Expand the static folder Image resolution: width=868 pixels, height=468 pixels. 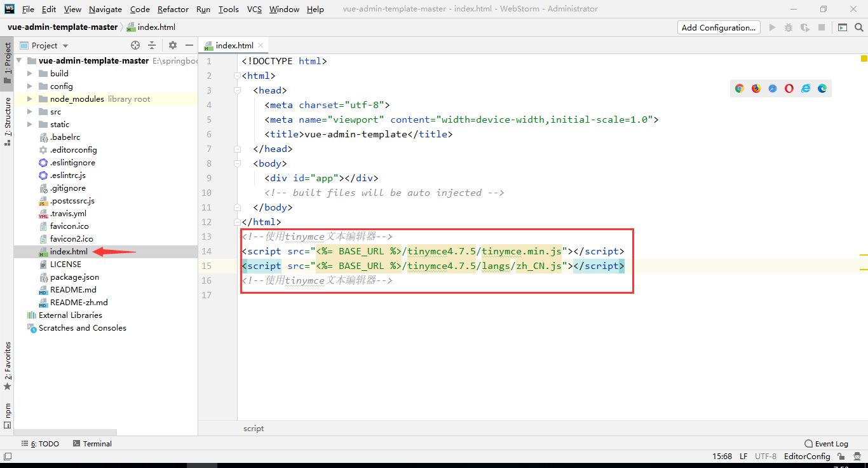click(30, 124)
